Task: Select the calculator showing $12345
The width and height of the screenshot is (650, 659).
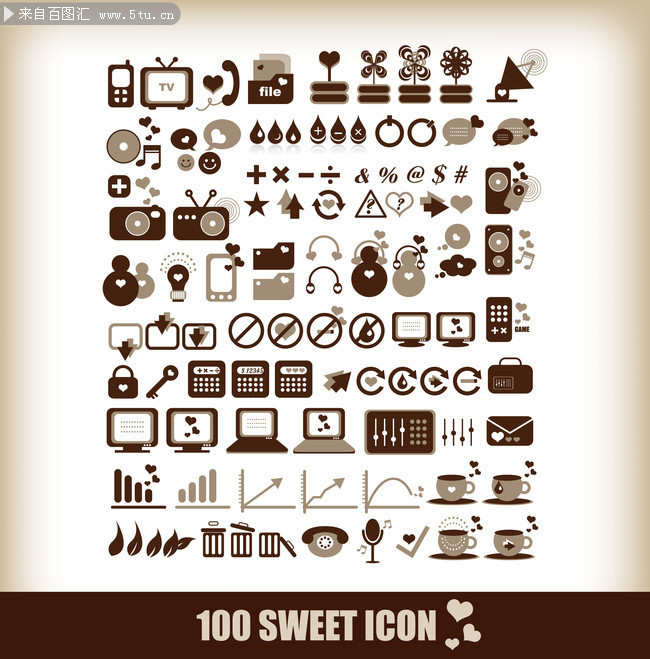Action: click(x=250, y=379)
